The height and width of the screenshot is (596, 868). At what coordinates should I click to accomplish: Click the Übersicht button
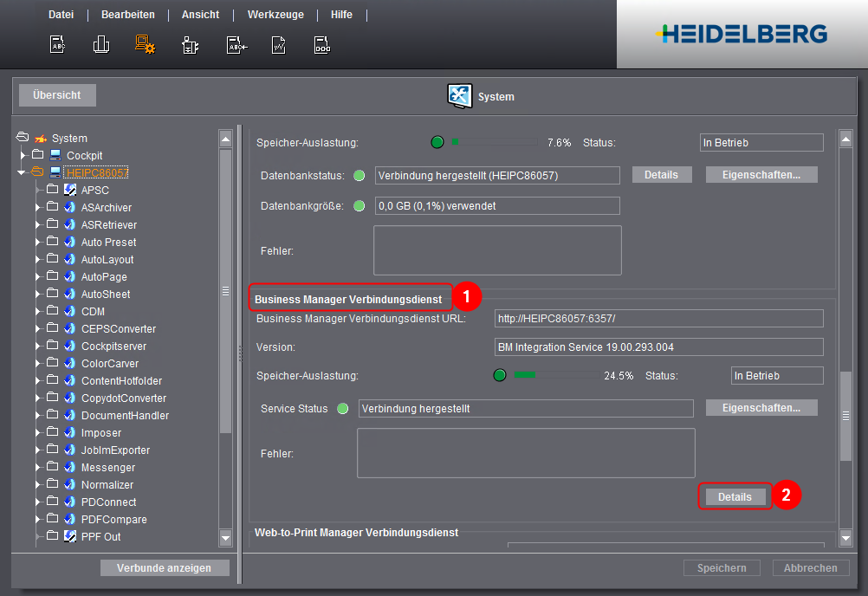point(57,95)
